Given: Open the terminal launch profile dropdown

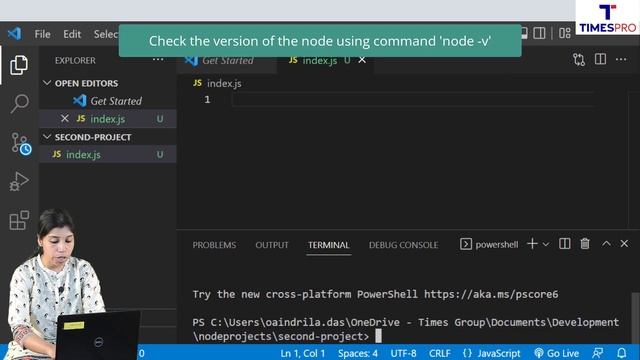Looking at the screenshot, I should [546, 244].
